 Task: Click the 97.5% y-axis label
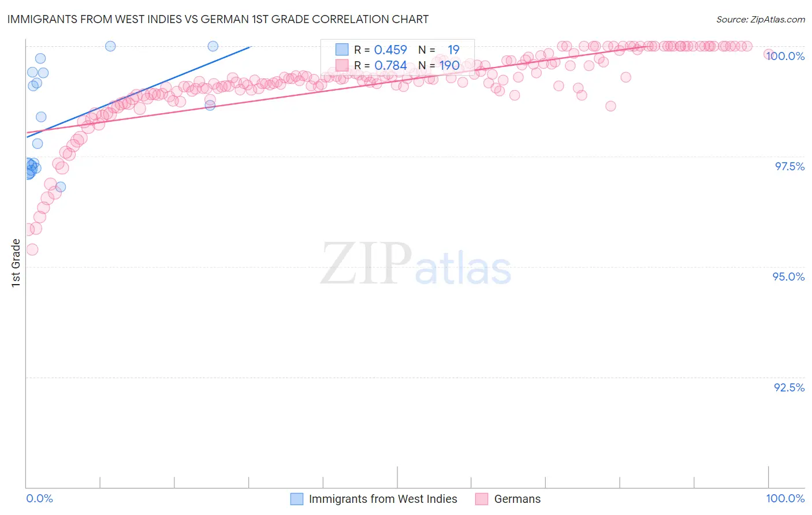(x=789, y=166)
